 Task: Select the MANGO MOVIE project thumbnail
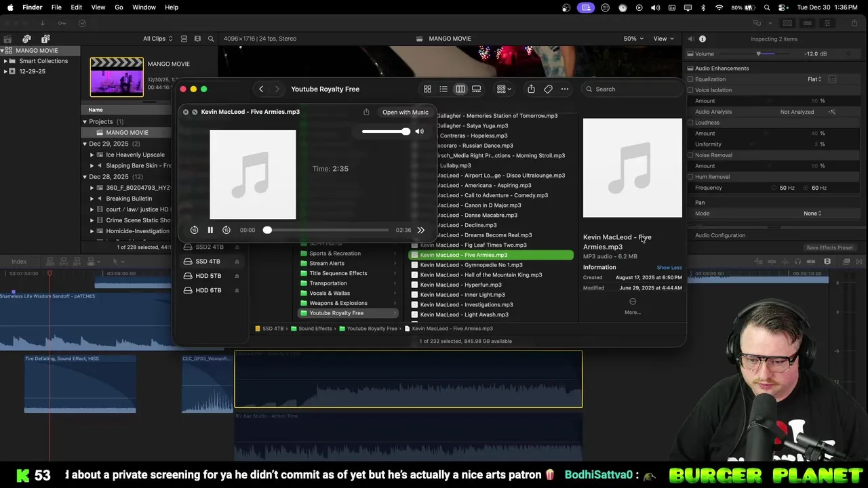click(x=117, y=77)
